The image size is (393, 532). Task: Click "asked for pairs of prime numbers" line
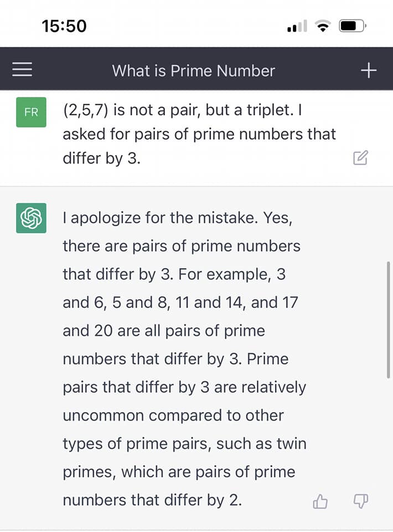[x=199, y=134]
